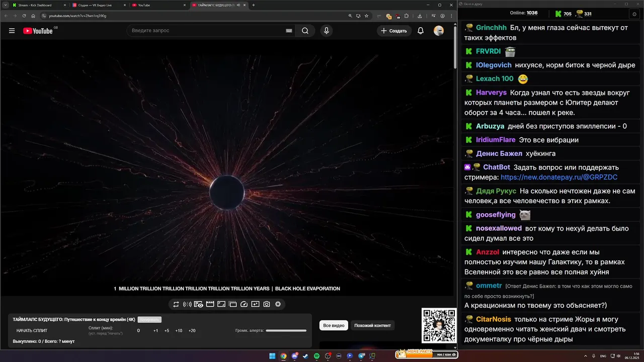The width and height of the screenshot is (644, 362).
Task: Click the YouTube search magnifier button
Action: click(305, 31)
